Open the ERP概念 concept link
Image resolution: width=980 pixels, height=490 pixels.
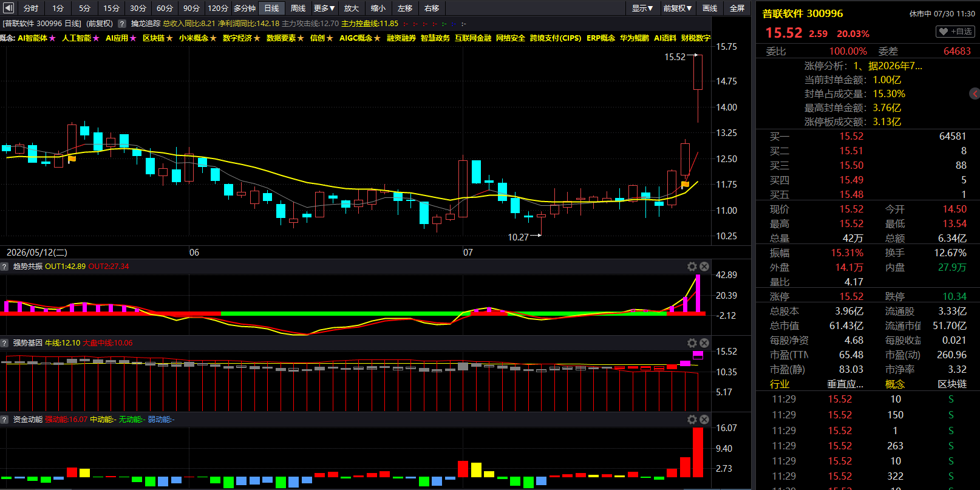pos(601,38)
